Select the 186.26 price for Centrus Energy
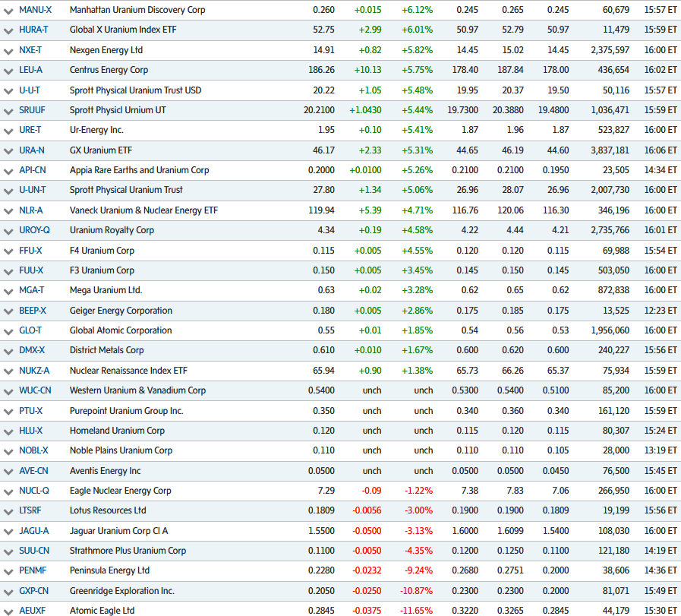 click(321, 70)
